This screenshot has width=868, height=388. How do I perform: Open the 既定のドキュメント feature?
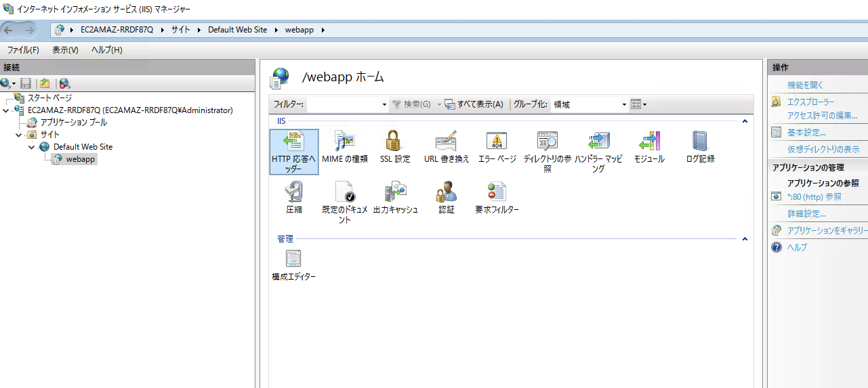[x=344, y=202]
